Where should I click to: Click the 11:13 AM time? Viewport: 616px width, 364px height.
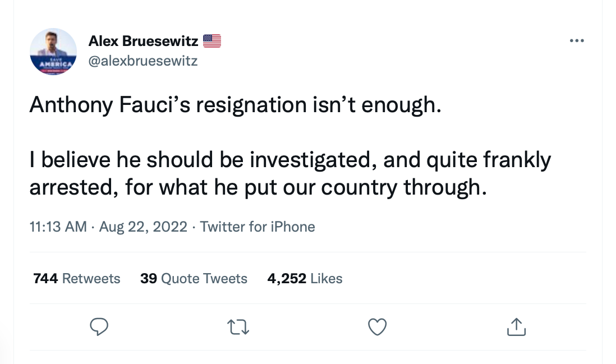(x=58, y=227)
